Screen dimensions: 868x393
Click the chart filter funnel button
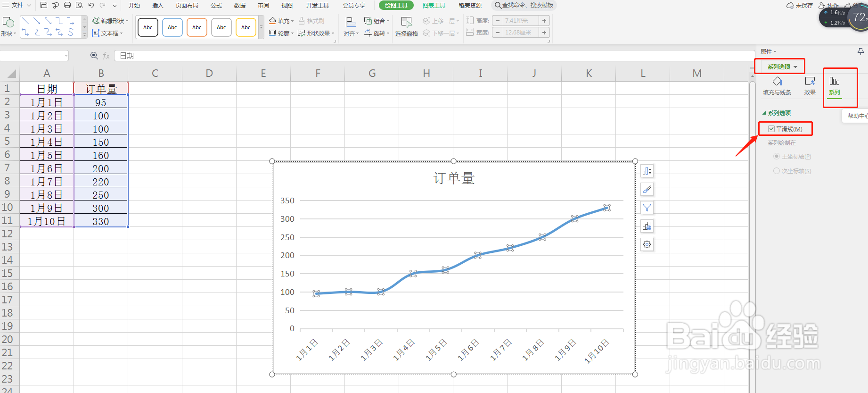[x=647, y=208]
